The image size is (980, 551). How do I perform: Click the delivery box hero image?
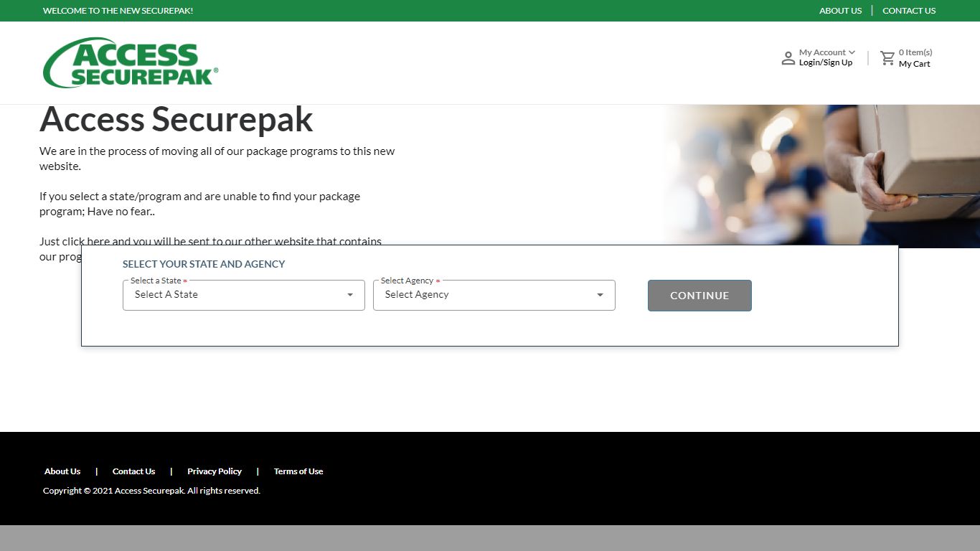820,176
